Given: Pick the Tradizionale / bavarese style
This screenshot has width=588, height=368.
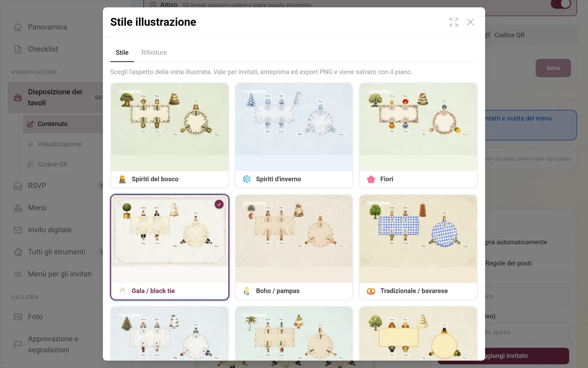Looking at the screenshot, I should tap(418, 247).
